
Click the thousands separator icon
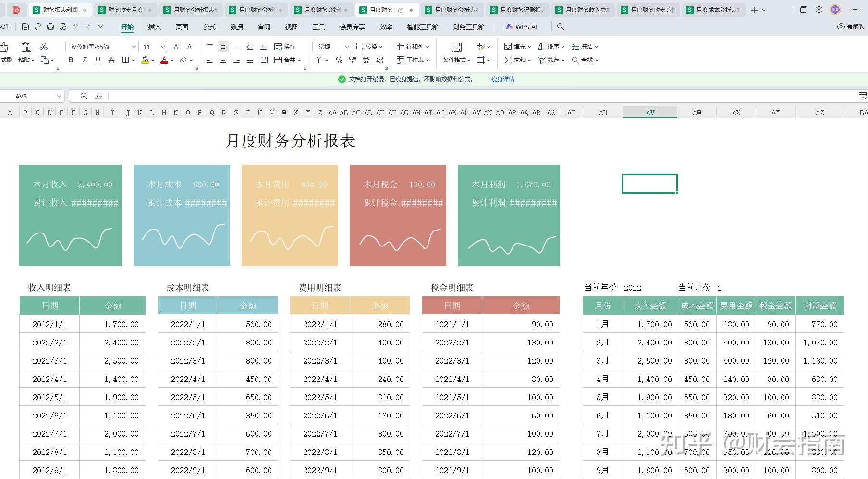coord(353,60)
